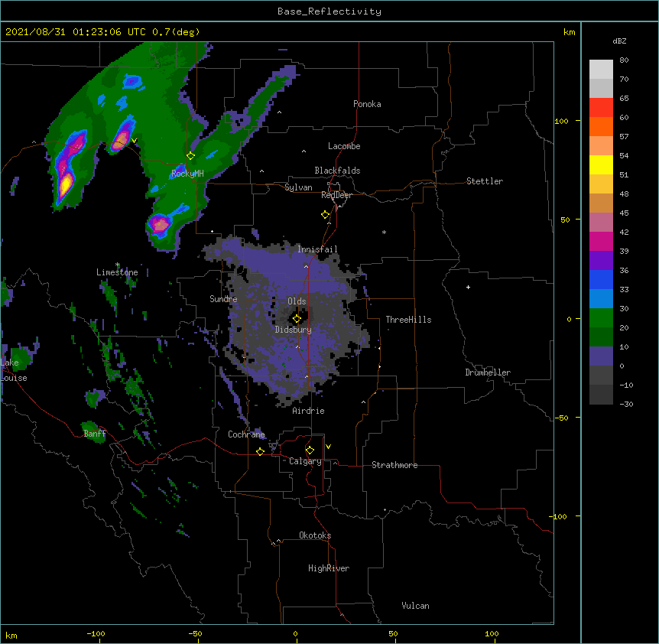Click the yellow 54 dBZ legend color
659x644 pixels.
601,164
